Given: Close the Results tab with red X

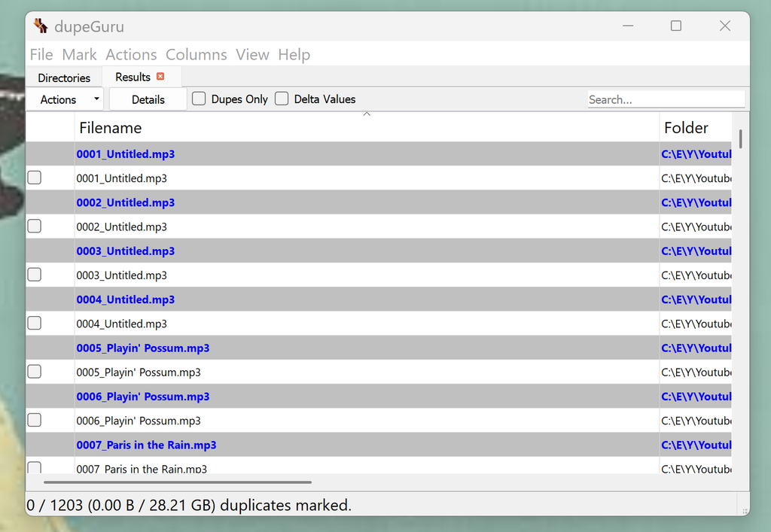Looking at the screenshot, I should pyautogui.click(x=160, y=77).
